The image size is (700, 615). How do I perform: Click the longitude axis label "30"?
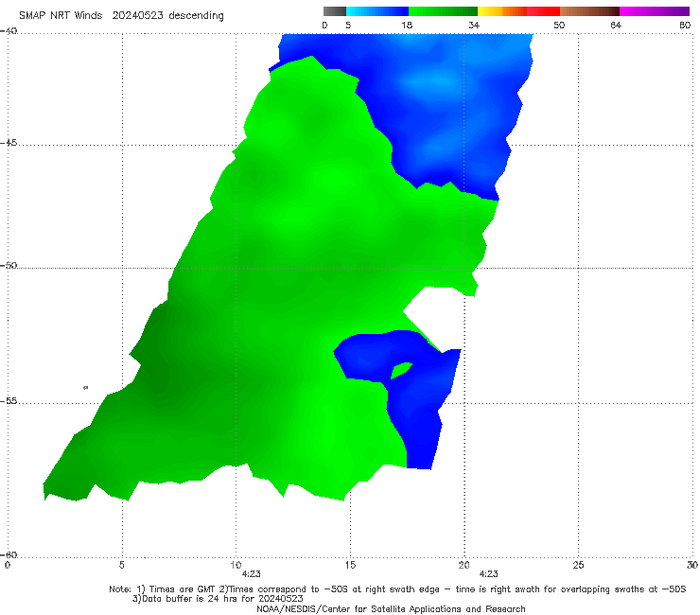coord(692,565)
